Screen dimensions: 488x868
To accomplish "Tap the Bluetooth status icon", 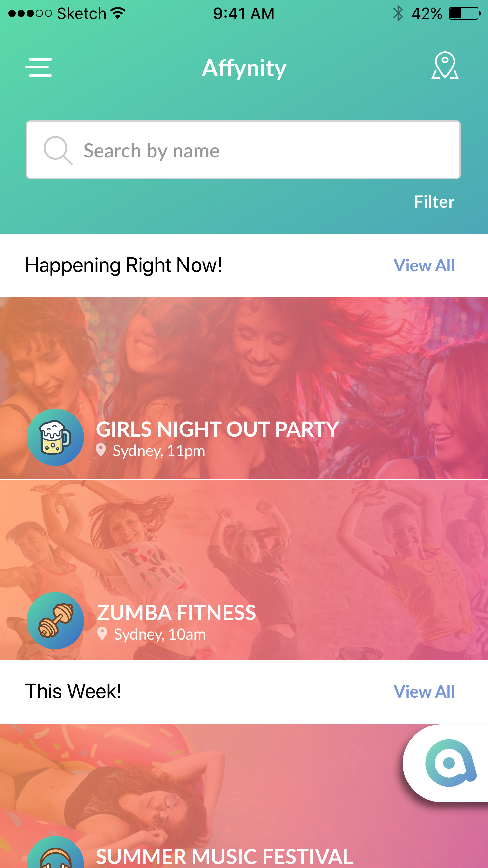I will [398, 13].
